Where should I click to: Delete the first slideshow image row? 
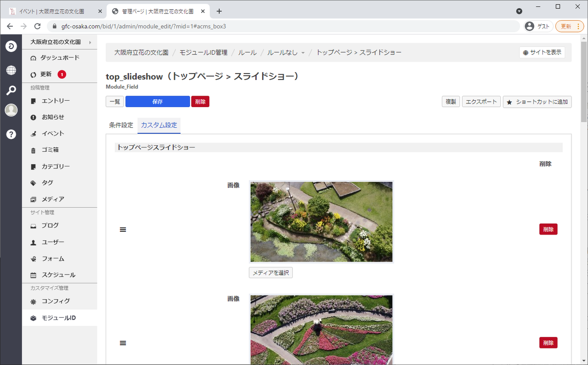pos(548,229)
